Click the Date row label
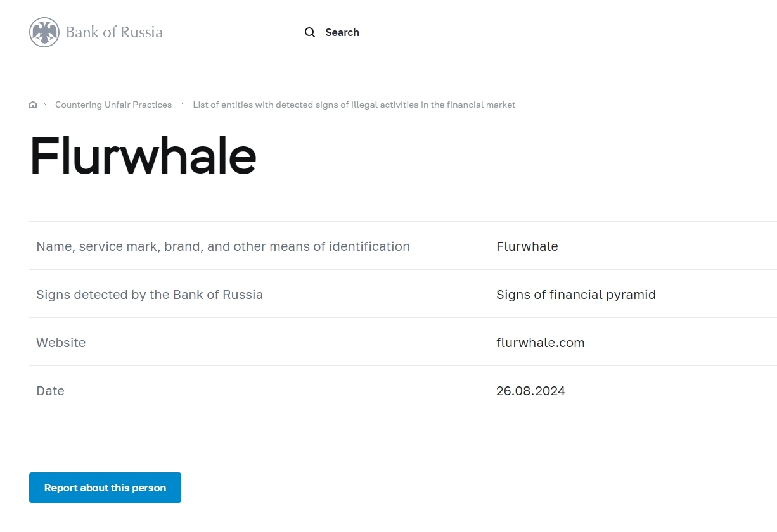 coord(51,391)
